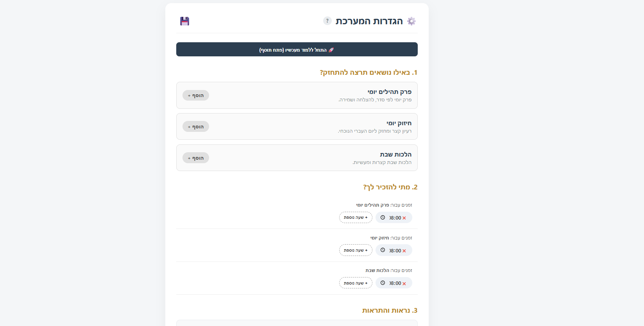
Task: Click הוסף for הלכות שבת
Action: pos(195,157)
